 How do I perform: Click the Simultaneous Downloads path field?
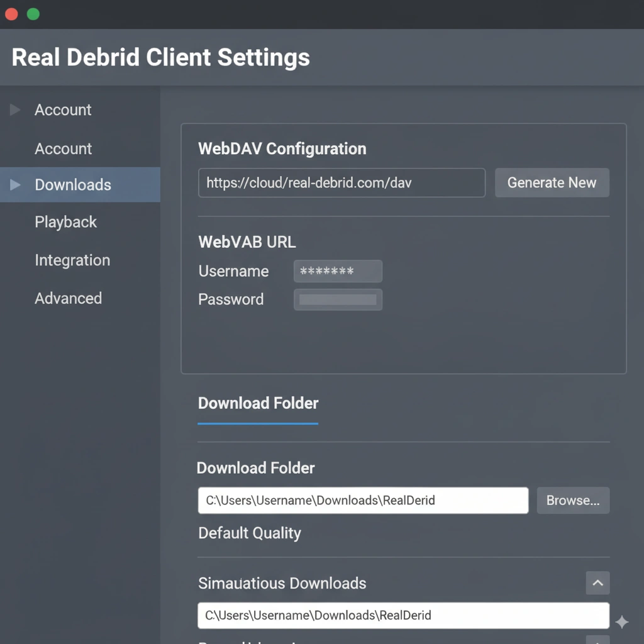point(402,615)
